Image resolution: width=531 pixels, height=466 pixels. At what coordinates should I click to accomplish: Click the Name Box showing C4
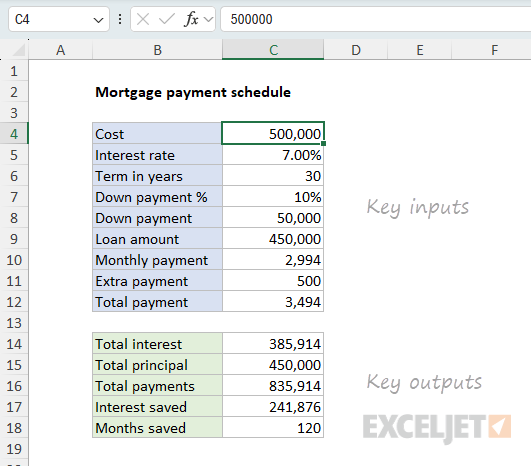click(59, 19)
